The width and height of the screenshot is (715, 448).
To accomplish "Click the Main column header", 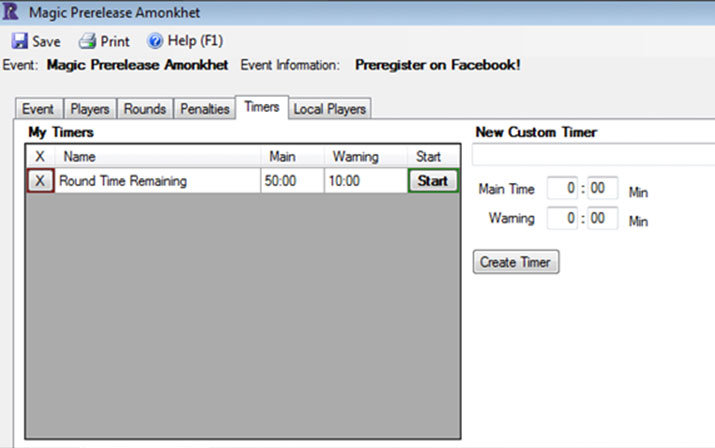I will click(292, 156).
